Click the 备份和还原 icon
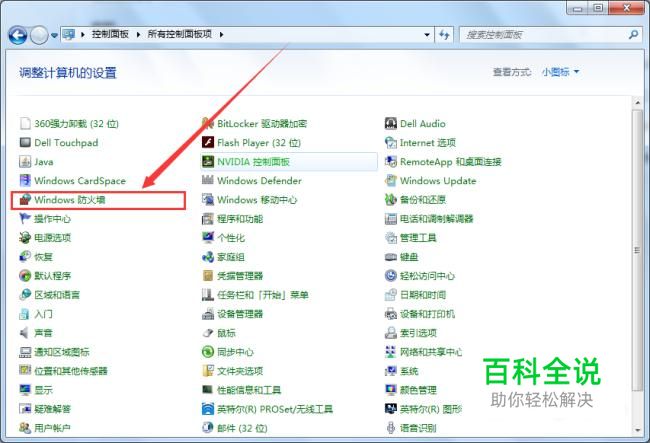 (x=390, y=200)
